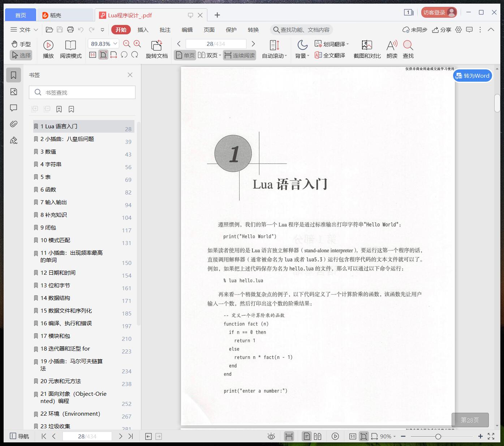Jump to last page in status bar
The width and height of the screenshot is (504, 446).
pyautogui.click(x=131, y=436)
